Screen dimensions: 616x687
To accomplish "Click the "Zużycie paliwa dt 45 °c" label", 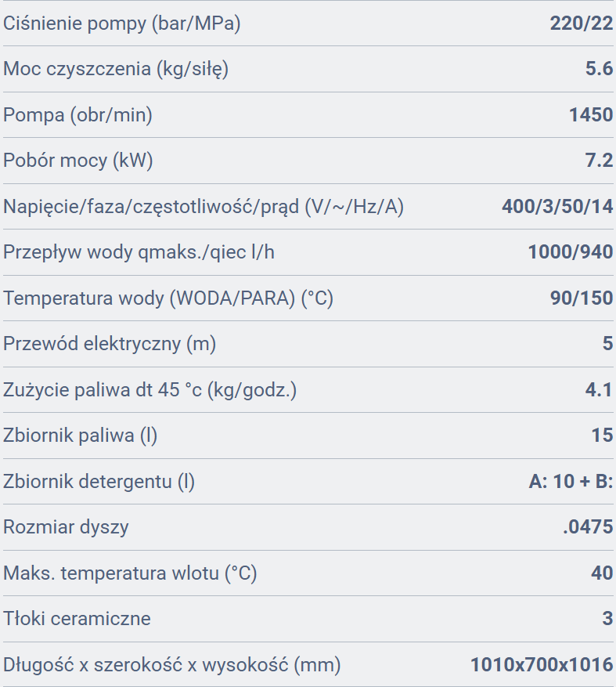I will pos(150,389).
